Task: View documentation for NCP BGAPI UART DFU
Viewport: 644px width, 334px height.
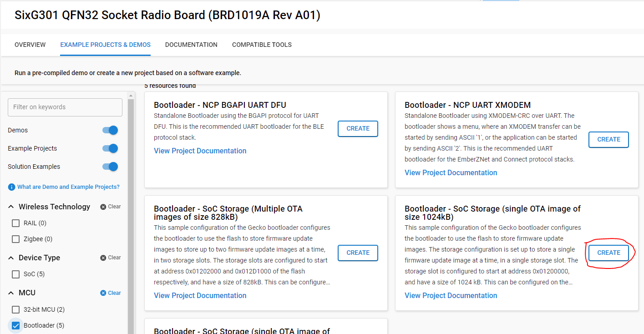Action: click(200, 151)
